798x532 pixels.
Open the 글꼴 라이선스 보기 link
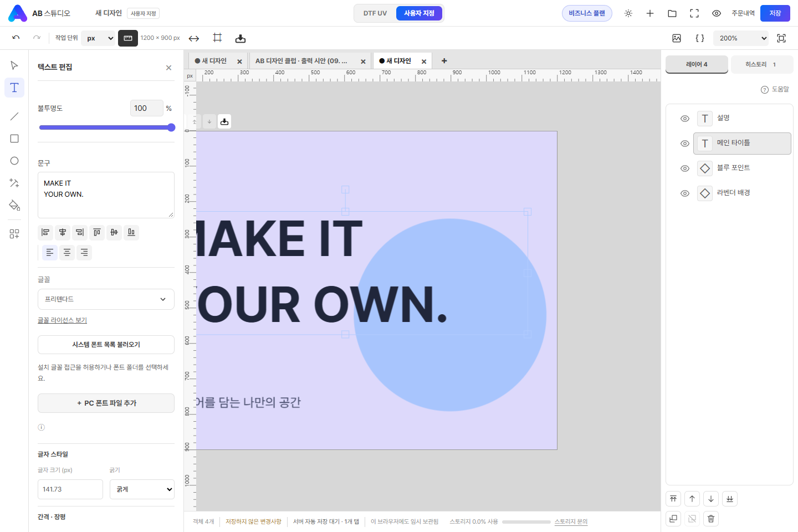(62, 320)
